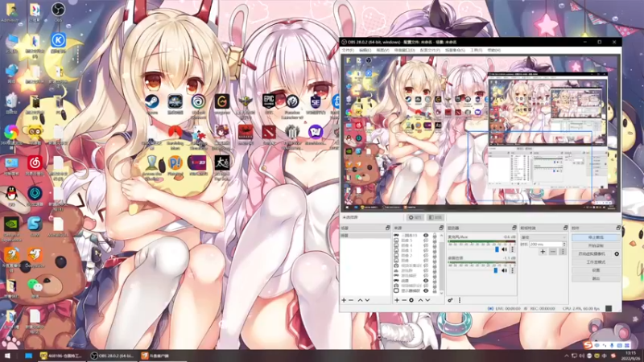Open OBS Studio desktop shortcut
This screenshot has height=362, width=644.
pyautogui.click(x=58, y=12)
